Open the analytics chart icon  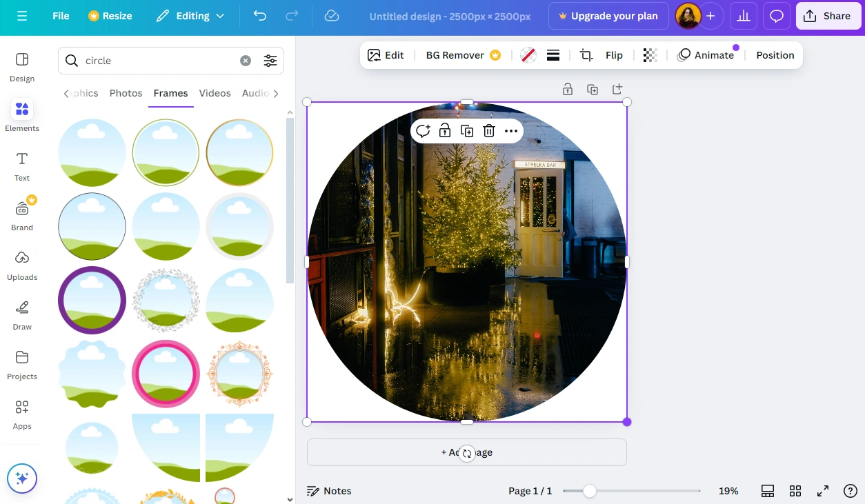pos(744,16)
